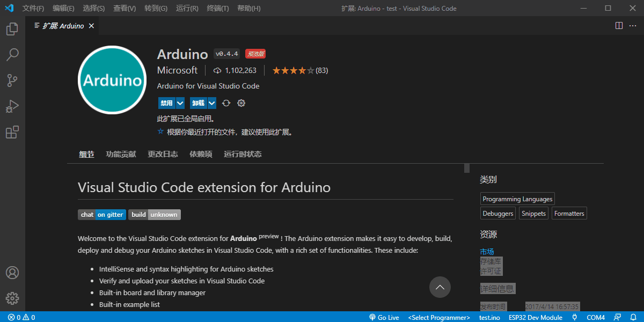Toggle split editor layout icon

point(619,26)
